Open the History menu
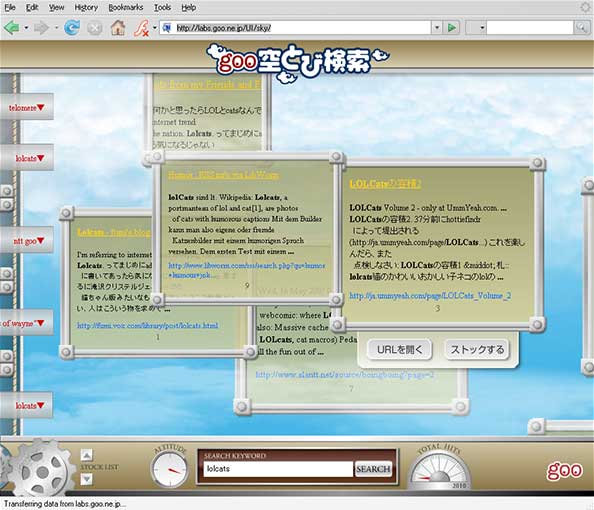 click(86, 7)
